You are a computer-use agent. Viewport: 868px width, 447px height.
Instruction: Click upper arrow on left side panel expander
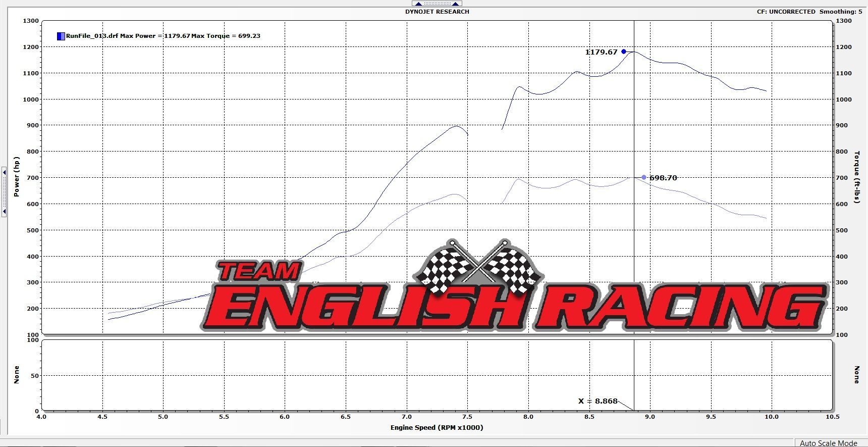4,173
